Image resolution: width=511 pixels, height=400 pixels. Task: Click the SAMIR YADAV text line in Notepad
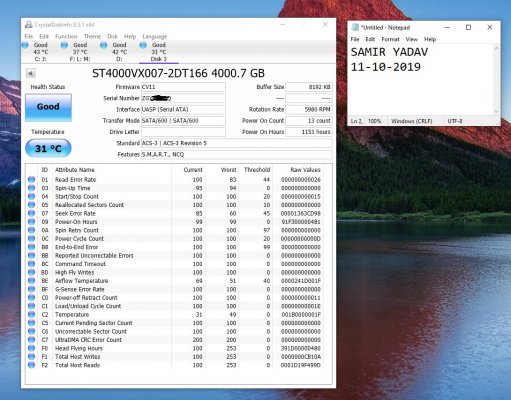coord(389,52)
